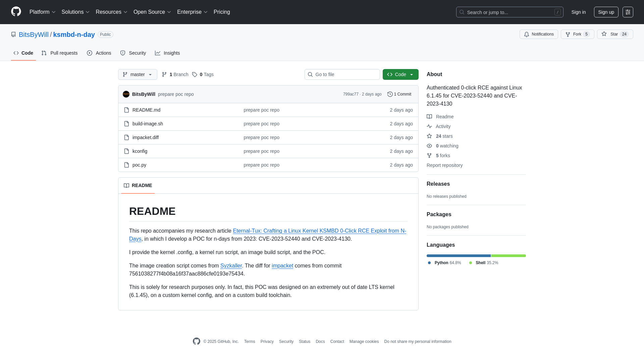Click the shield icon on Security tab
Image resolution: width=644 pixels, height=362 pixels.
point(123,53)
